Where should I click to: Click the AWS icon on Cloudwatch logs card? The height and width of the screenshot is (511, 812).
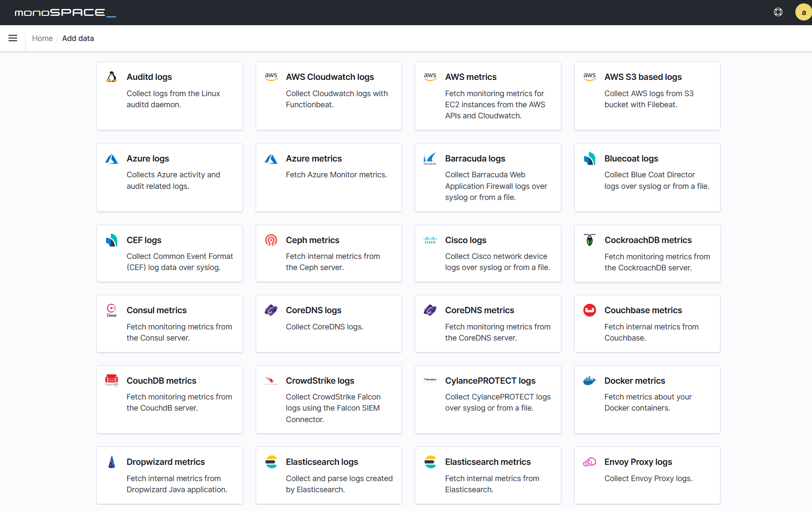(271, 77)
